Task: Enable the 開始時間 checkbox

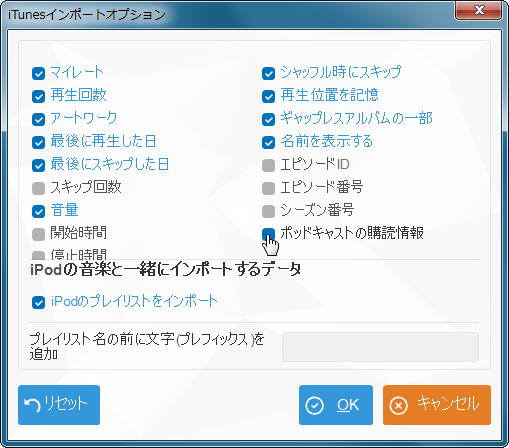Action: tap(38, 234)
